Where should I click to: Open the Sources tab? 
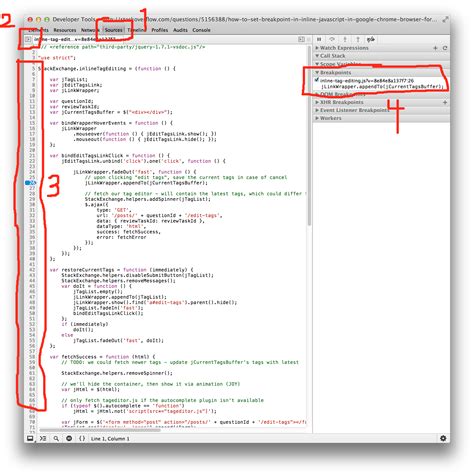pyautogui.click(x=113, y=30)
